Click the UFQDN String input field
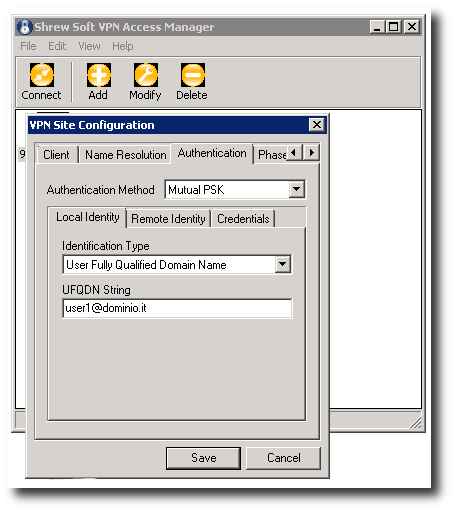Image resolution: width=454 pixels, height=511 pixels. [177, 308]
